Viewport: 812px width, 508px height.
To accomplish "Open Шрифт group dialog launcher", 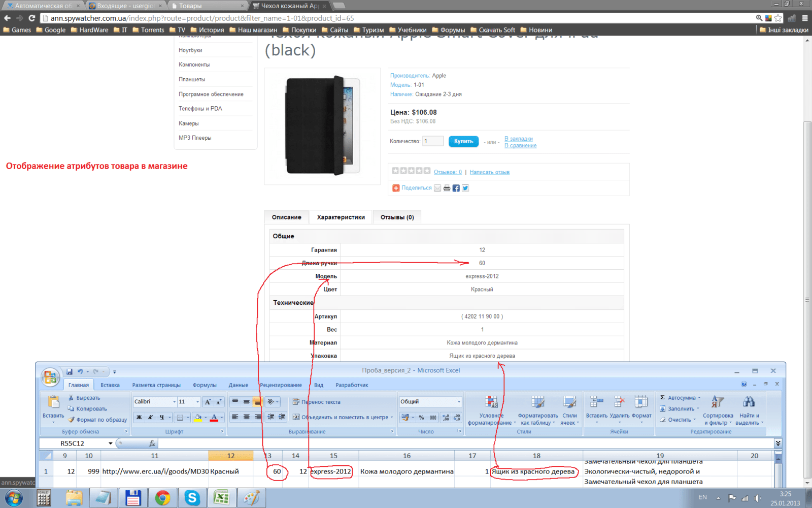I will [221, 431].
